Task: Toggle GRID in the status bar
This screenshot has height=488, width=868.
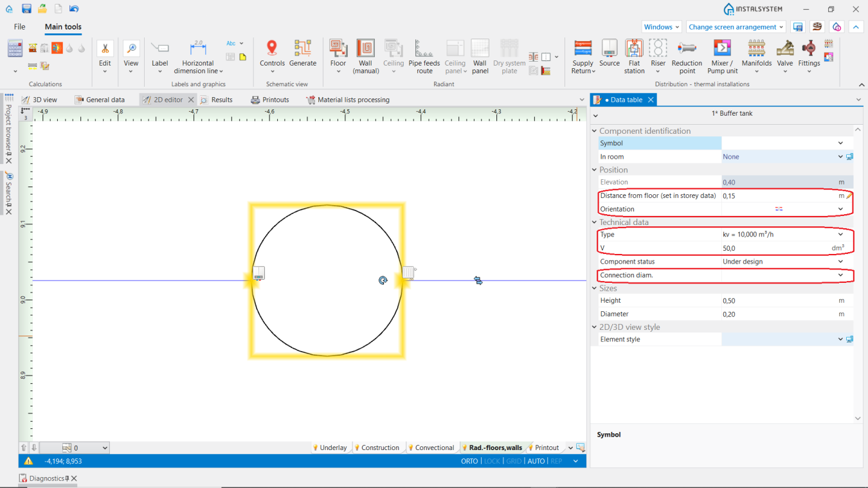Action: (514, 461)
